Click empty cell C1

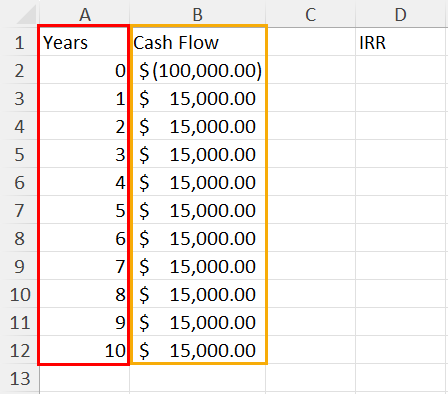click(311, 42)
